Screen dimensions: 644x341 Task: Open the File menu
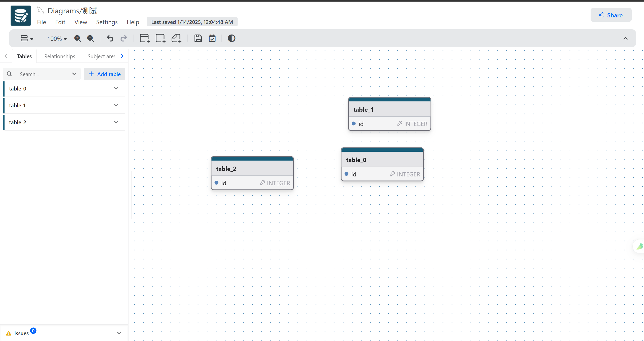pyautogui.click(x=42, y=22)
